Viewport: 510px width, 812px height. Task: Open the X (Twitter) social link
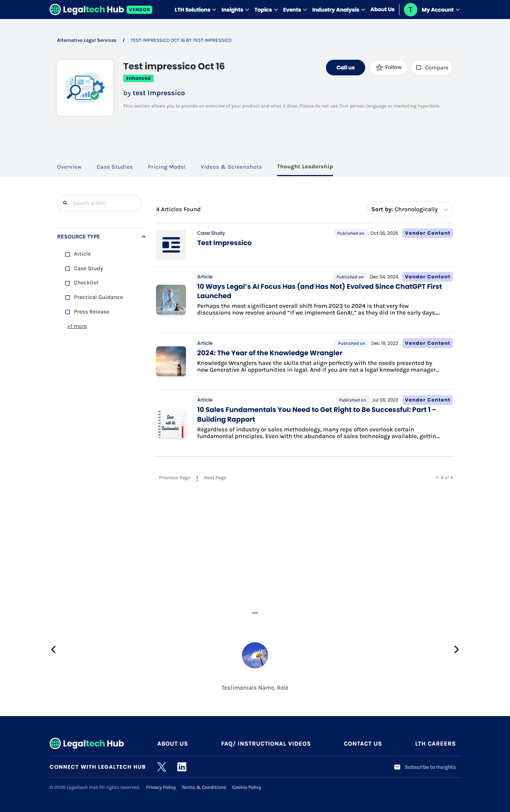[162, 767]
